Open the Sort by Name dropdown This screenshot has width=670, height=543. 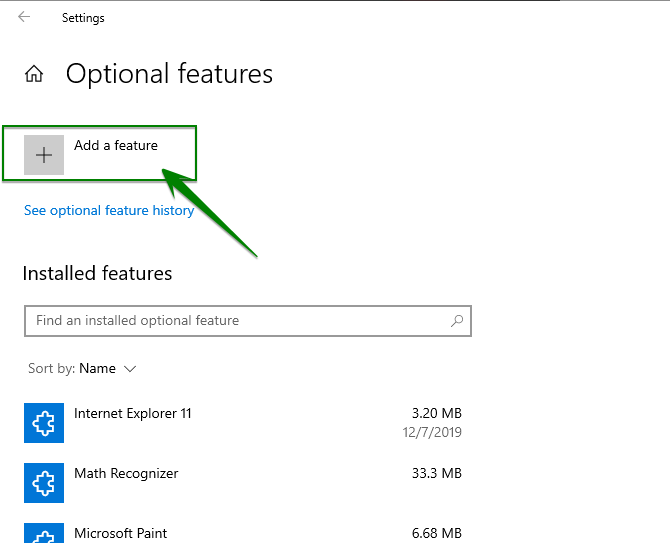[x=82, y=368]
